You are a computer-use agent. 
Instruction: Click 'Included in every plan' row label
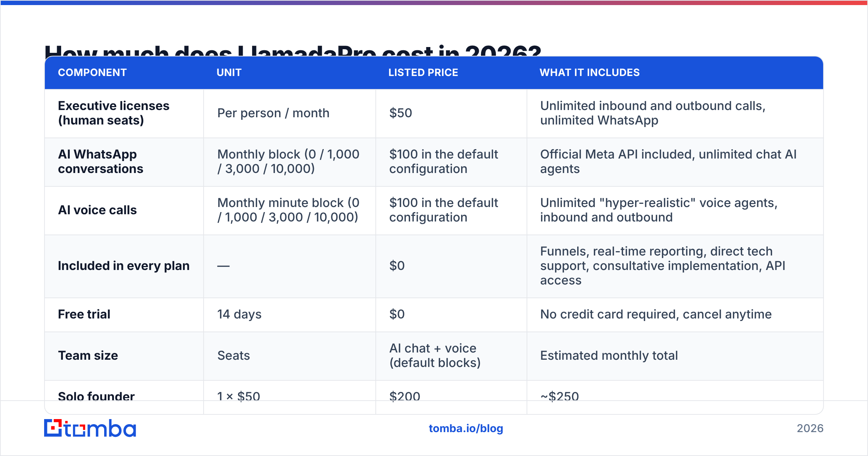click(x=124, y=266)
